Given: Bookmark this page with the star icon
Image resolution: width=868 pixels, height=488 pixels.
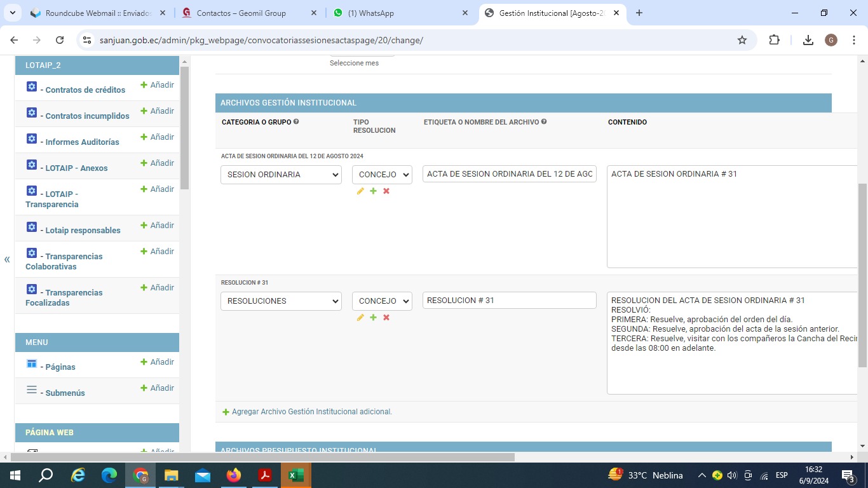Looking at the screenshot, I should (742, 40).
